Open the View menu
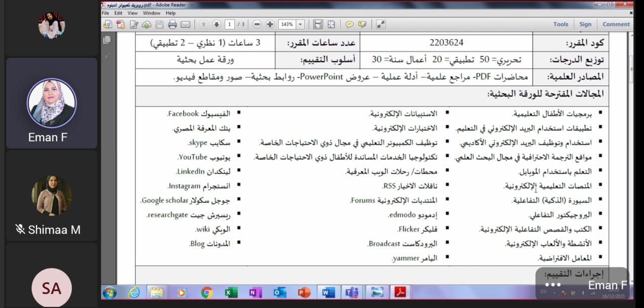This screenshot has width=644, height=308. [x=132, y=13]
